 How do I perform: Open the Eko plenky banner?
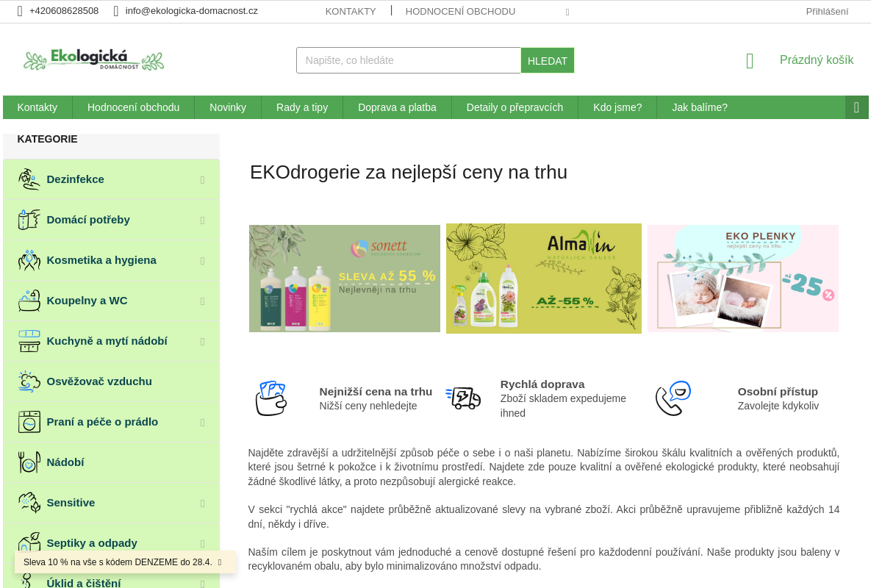tap(743, 279)
